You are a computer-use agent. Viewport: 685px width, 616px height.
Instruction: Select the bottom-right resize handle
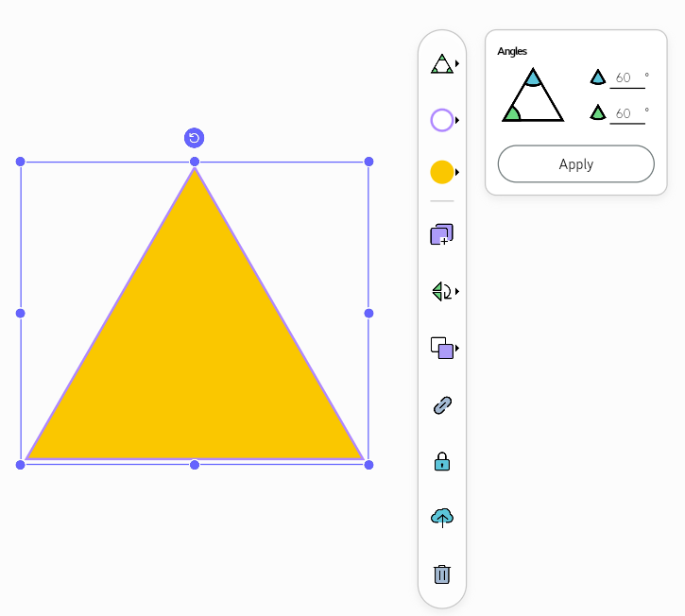[x=368, y=465]
